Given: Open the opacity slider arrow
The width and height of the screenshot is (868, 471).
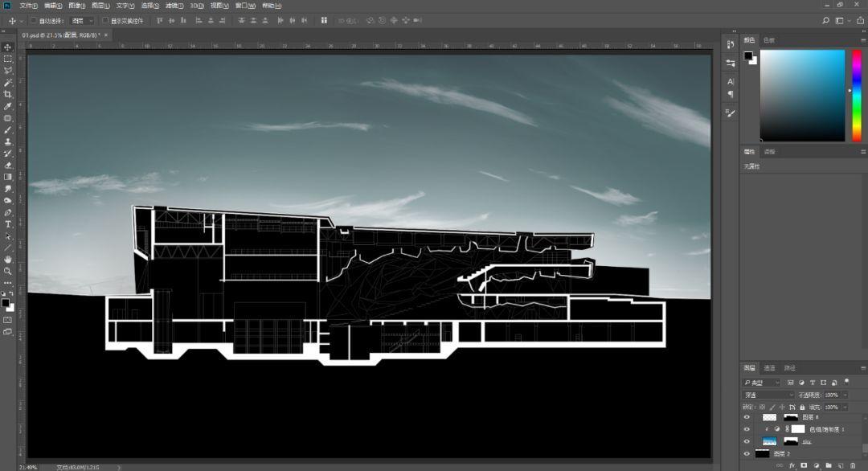Looking at the screenshot, I should pyautogui.click(x=845, y=395).
